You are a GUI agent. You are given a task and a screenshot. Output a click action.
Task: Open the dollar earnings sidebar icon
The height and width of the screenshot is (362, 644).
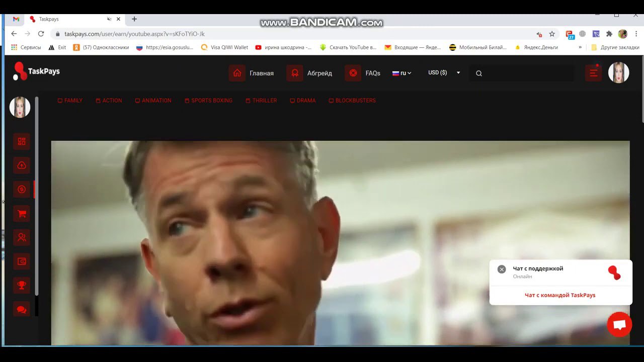(x=22, y=190)
